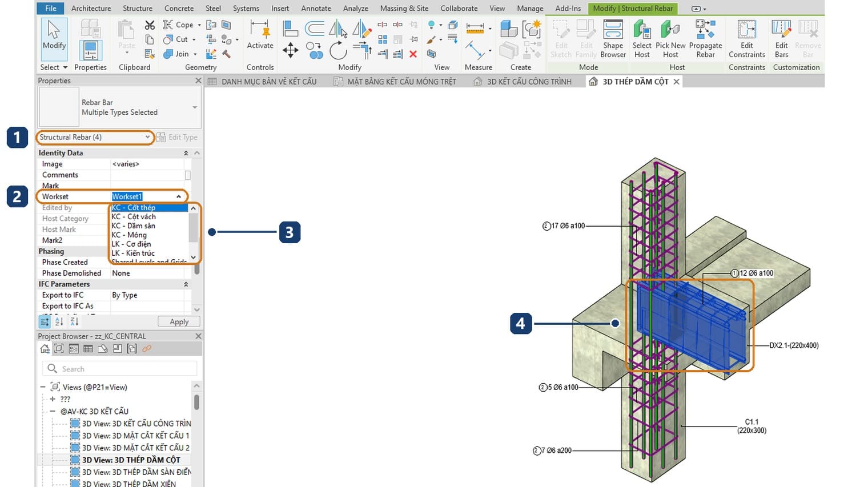The image size is (868, 487).
Task: Switch to DANH MỤC BẢN VẼ KẾT CẤU tab
Action: (x=262, y=82)
